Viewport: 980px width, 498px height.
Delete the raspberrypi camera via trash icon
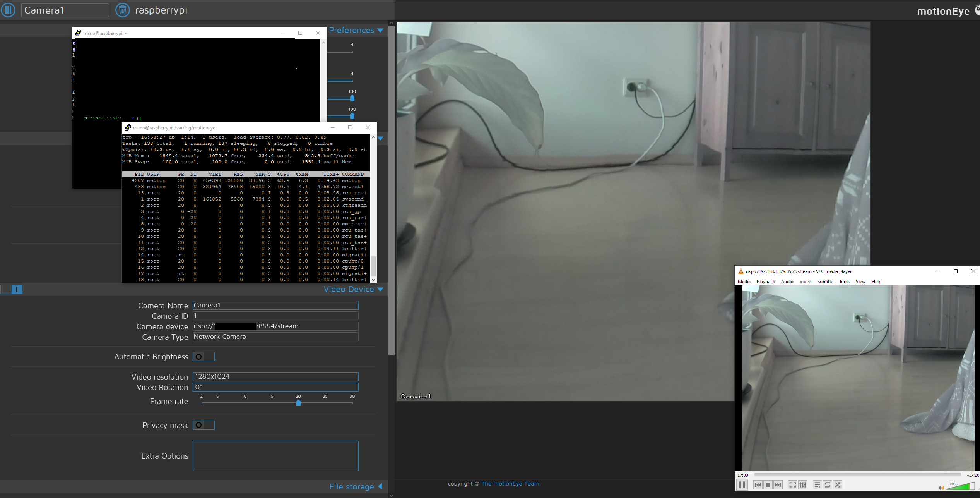click(x=123, y=10)
